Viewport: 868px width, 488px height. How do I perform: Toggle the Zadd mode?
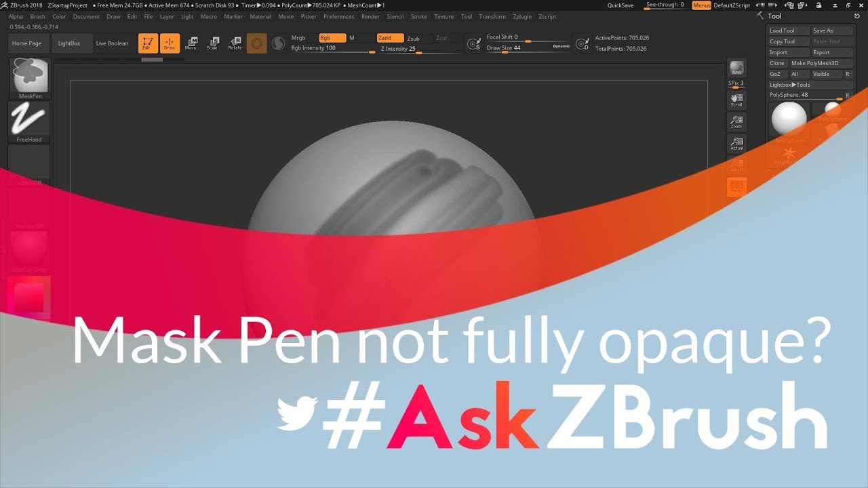pos(390,38)
